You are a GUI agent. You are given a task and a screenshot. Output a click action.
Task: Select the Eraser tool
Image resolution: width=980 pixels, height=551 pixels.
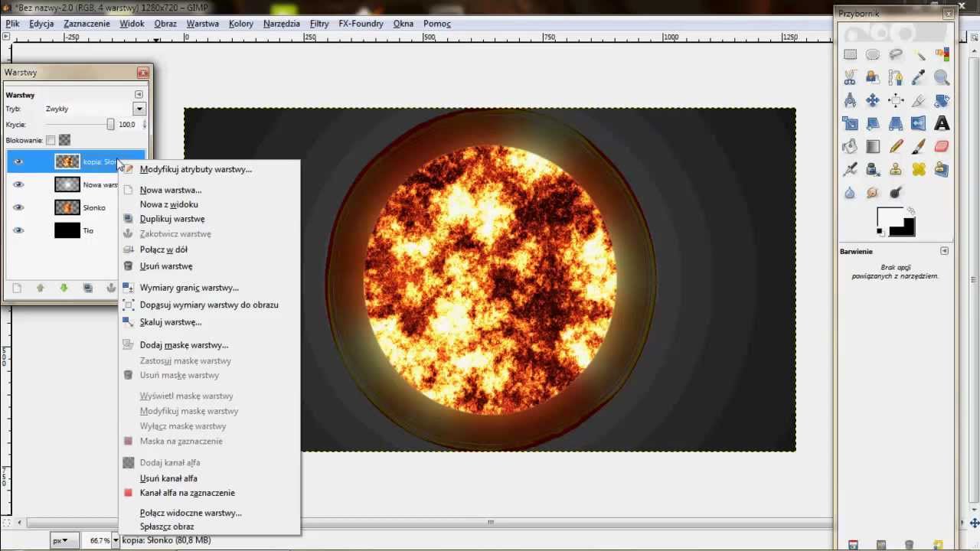[x=942, y=146]
